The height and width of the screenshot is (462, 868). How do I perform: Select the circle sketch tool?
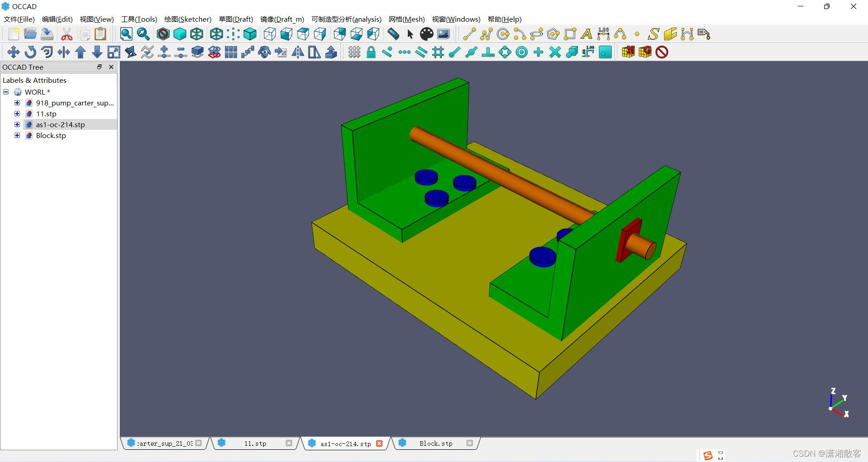(x=503, y=34)
